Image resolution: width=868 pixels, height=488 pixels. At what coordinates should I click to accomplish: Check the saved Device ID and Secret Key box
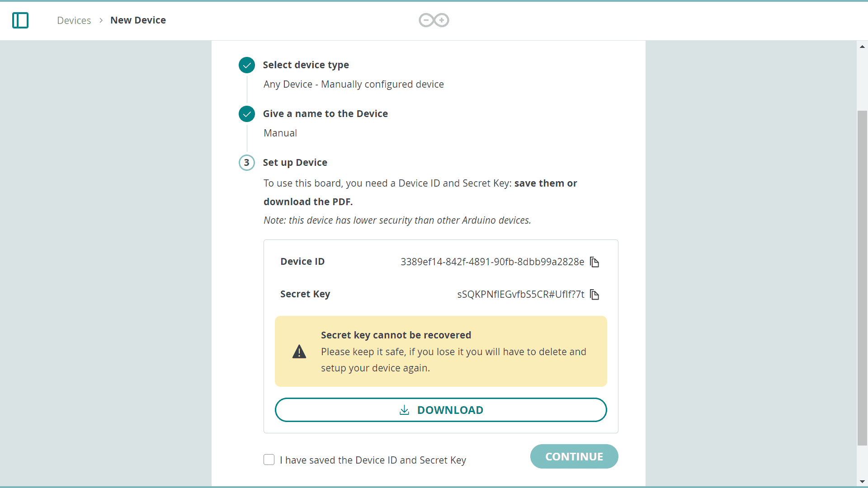click(269, 460)
